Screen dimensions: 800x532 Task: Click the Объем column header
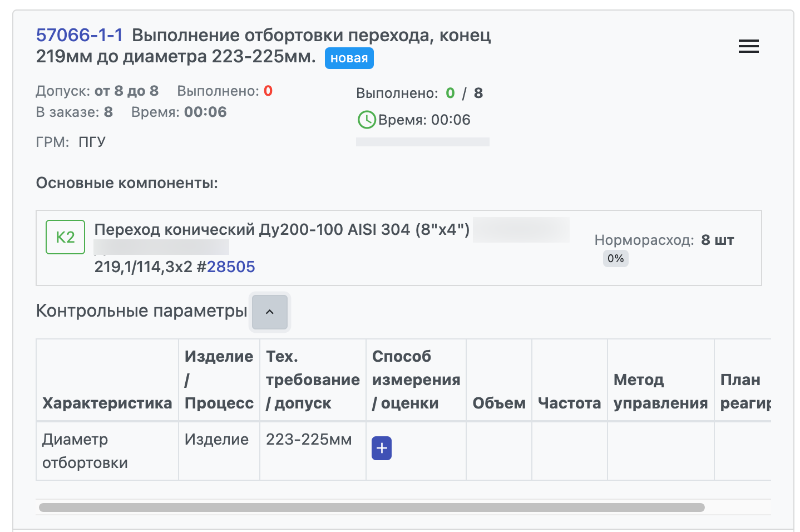tap(498, 403)
